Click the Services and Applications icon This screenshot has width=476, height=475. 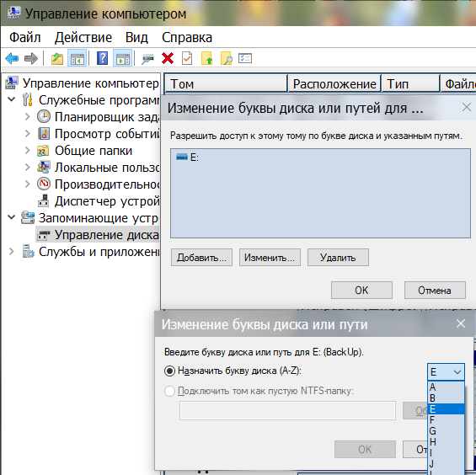[29, 251]
